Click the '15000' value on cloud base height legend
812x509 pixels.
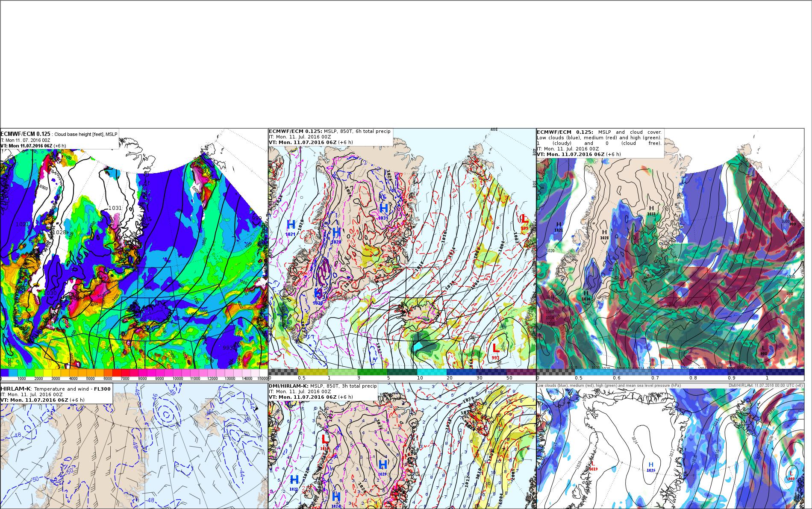[x=263, y=379]
